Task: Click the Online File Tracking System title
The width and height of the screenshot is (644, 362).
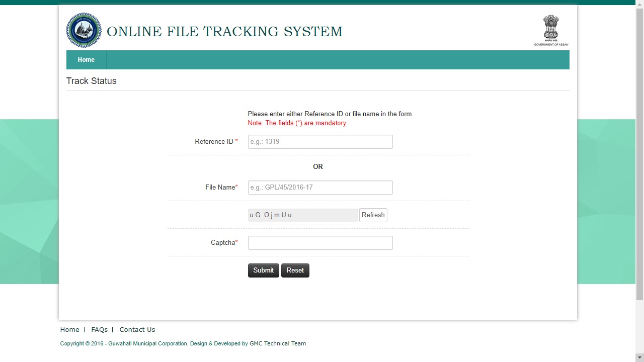Action: tap(224, 32)
